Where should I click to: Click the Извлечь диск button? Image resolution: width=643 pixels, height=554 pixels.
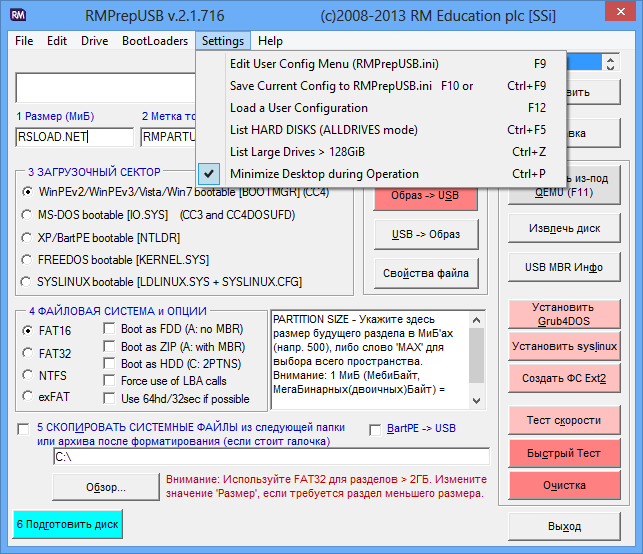point(564,228)
